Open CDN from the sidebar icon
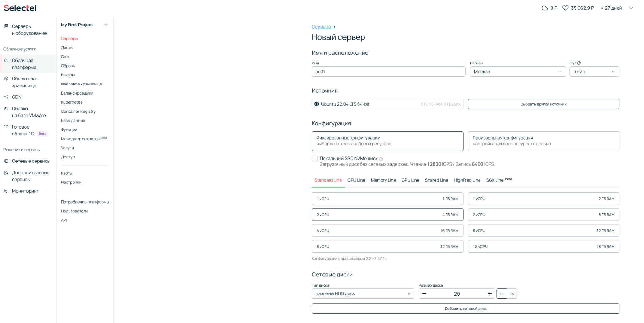This screenshot has height=323, width=644. click(6, 97)
